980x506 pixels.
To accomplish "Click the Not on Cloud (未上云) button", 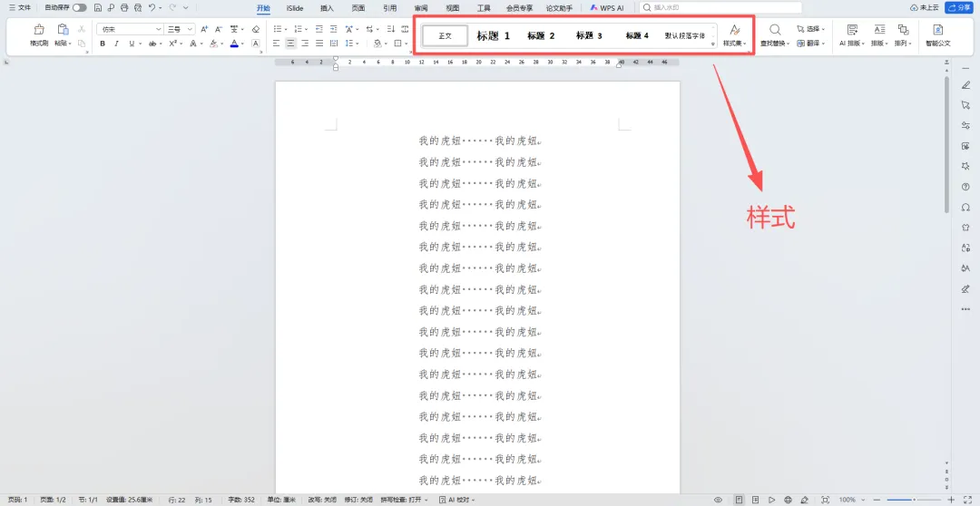I will (x=925, y=7).
